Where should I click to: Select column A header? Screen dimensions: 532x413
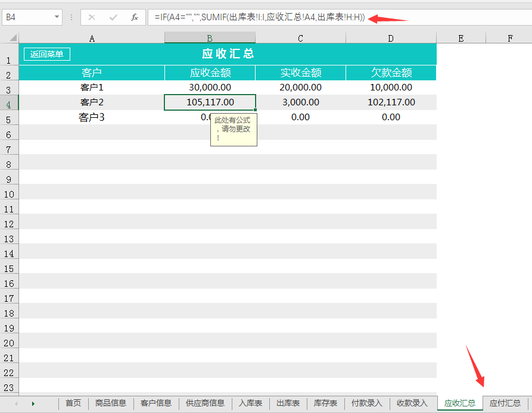click(92, 38)
